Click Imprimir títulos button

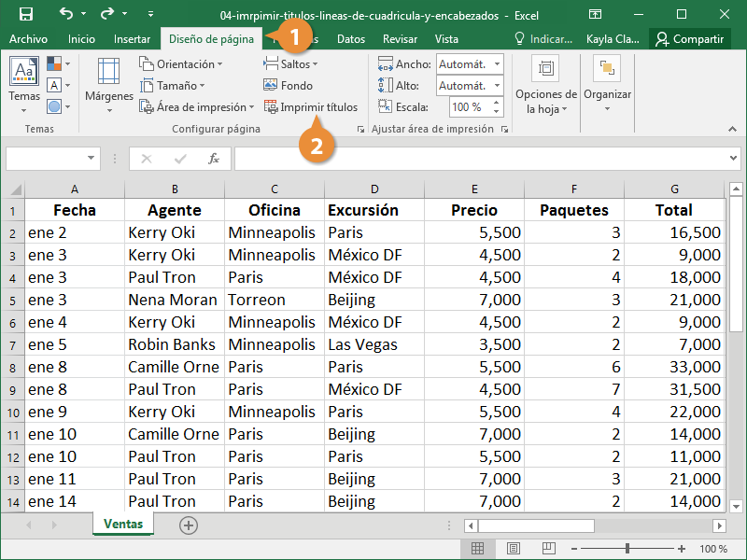(311, 107)
